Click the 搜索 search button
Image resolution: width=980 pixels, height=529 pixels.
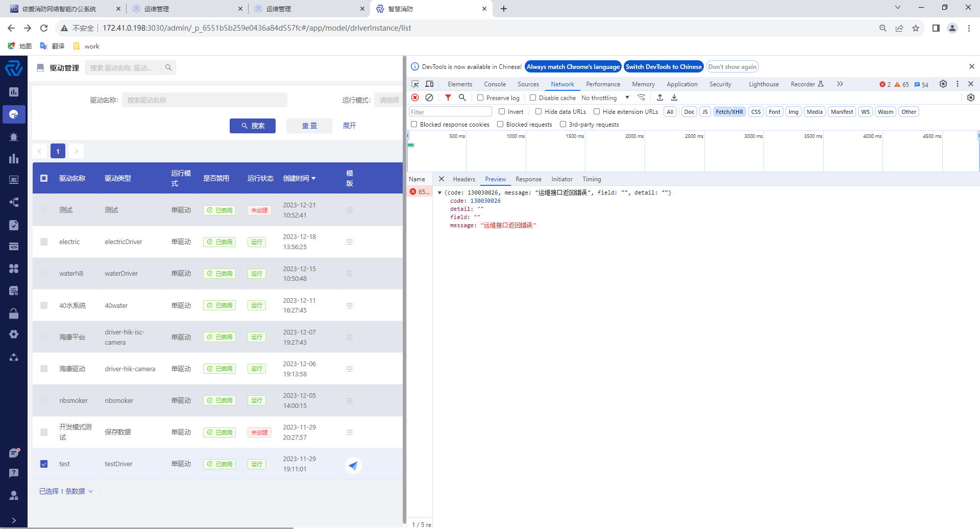coord(253,126)
